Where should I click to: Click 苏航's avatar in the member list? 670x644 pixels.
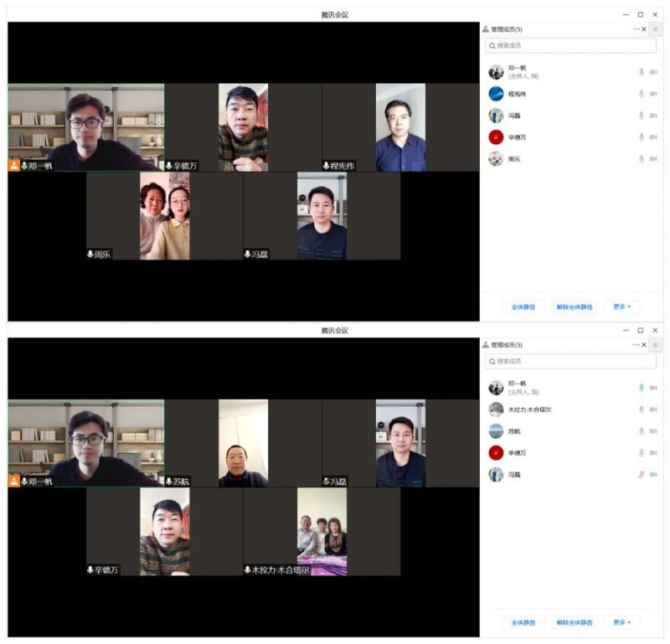[496, 431]
